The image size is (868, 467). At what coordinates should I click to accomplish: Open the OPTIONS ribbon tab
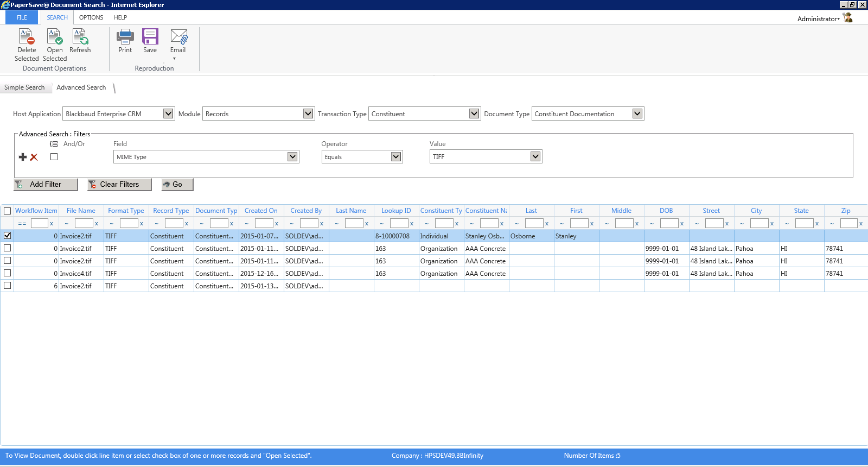(91, 17)
